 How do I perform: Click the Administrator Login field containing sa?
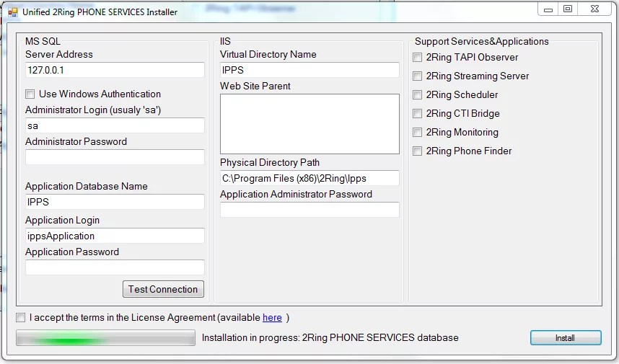(x=115, y=126)
